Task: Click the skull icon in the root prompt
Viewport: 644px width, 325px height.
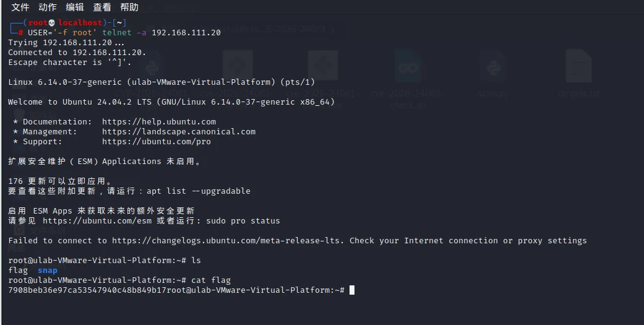Action: (x=51, y=23)
